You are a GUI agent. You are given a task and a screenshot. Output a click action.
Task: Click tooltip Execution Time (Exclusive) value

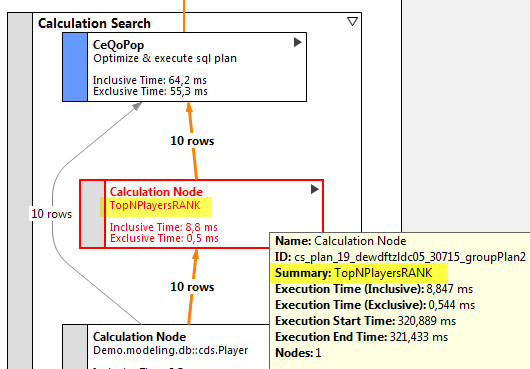pos(452,305)
